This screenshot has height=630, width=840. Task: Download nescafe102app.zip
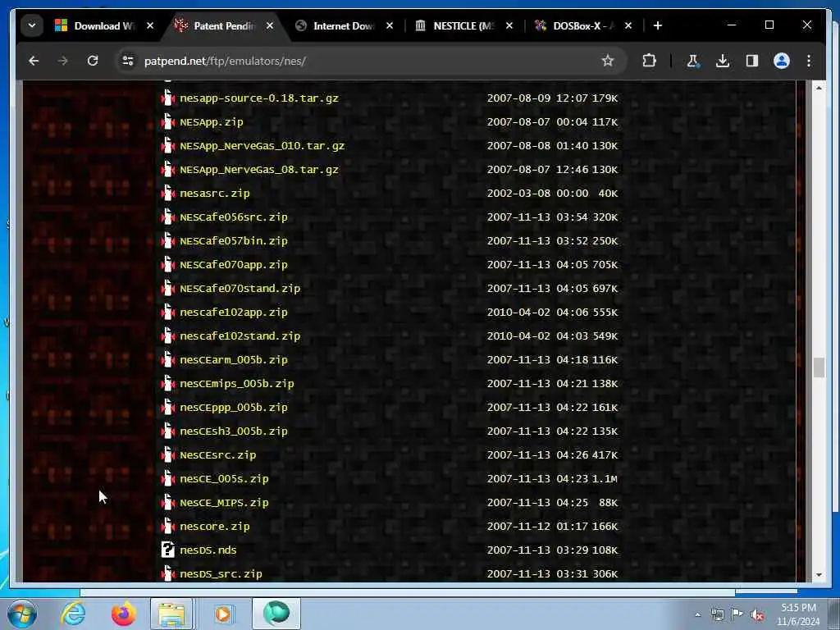(x=234, y=312)
